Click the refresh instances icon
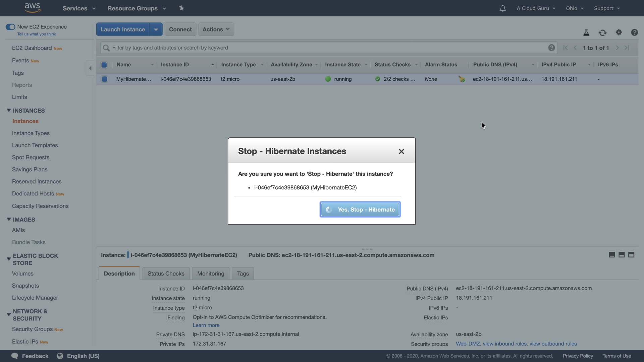This screenshot has height=362, width=644. click(x=602, y=33)
